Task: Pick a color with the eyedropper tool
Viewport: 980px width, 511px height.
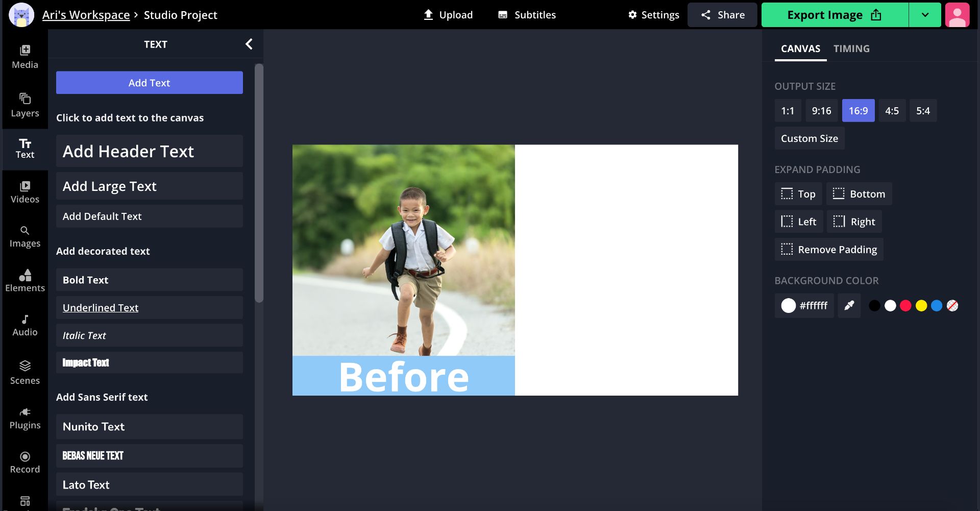Action: [849, 306]
